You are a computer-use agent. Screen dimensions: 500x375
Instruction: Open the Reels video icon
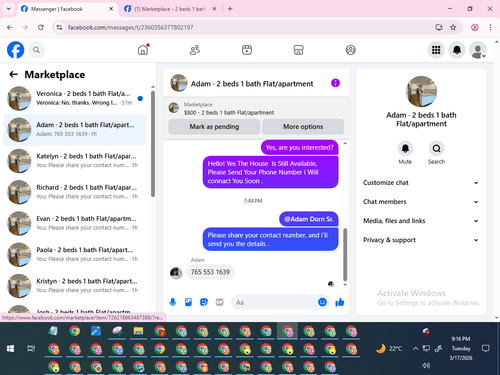coord(247,50)
